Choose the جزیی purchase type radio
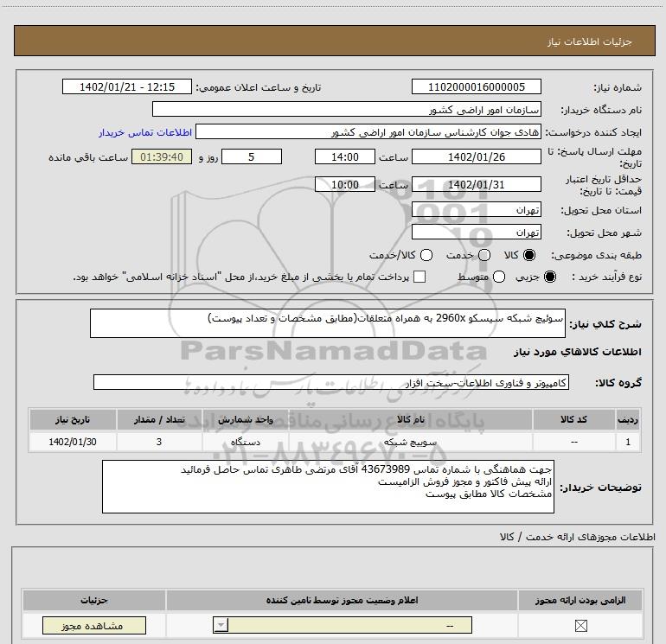Viewport: 666px width, 644px height. point(550,277)
